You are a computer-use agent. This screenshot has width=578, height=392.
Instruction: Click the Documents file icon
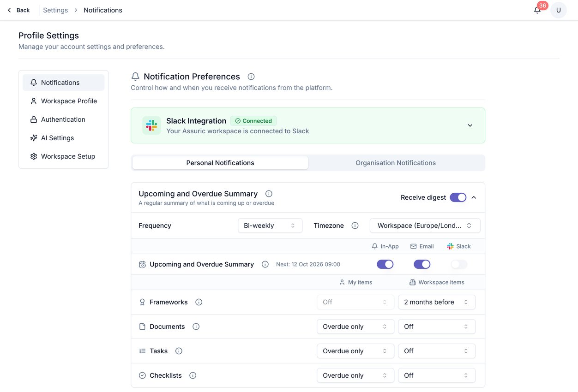(142, 327)
